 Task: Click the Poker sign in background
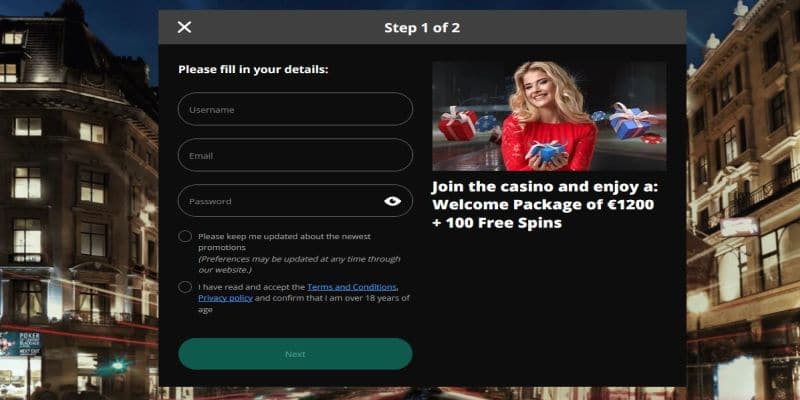[x=20, y=343]
